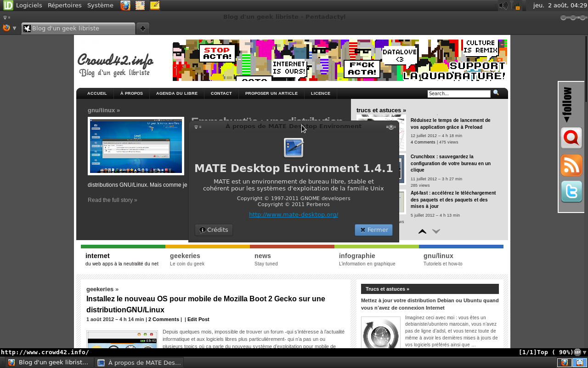Select the infographie category tab

click(x=376, y=259)
